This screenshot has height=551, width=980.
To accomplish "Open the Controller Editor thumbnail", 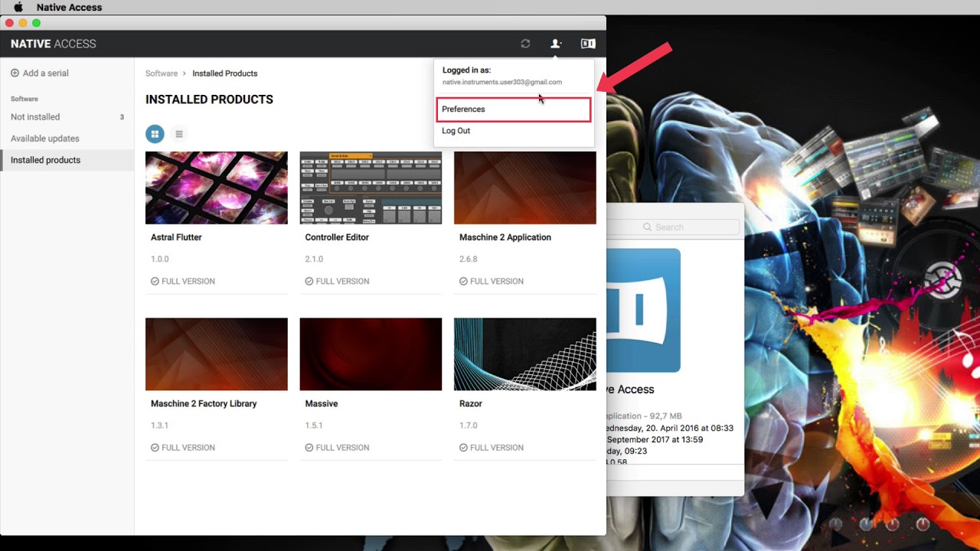I will [x=371, y=187].
